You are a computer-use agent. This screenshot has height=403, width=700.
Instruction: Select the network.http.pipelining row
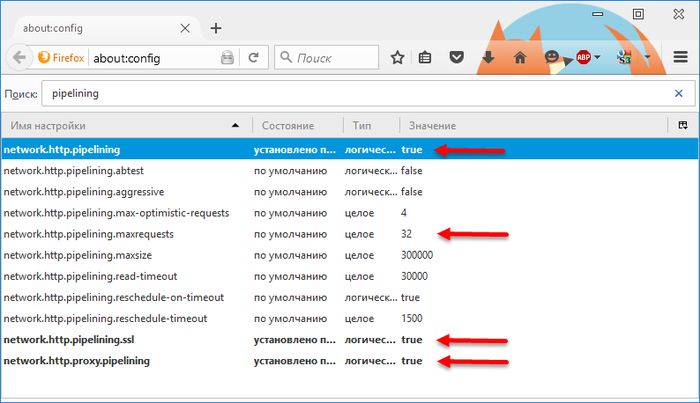350,150
